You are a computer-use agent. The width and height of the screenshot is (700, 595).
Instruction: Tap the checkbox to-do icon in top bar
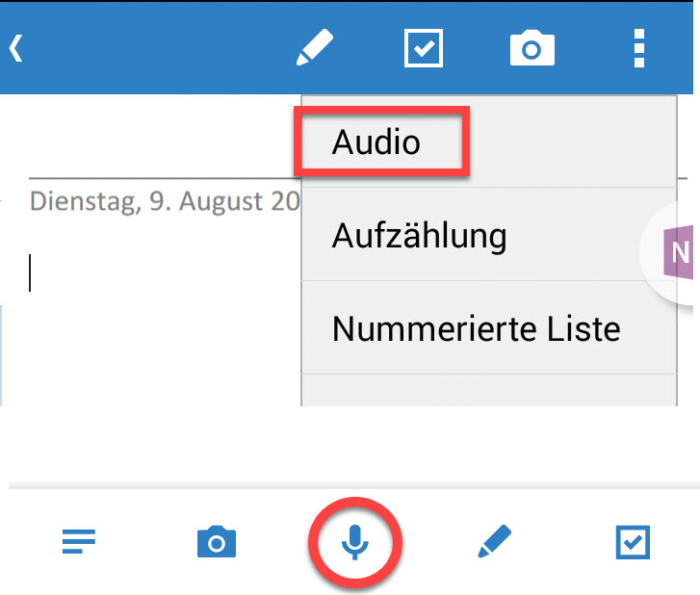point(424,48)
